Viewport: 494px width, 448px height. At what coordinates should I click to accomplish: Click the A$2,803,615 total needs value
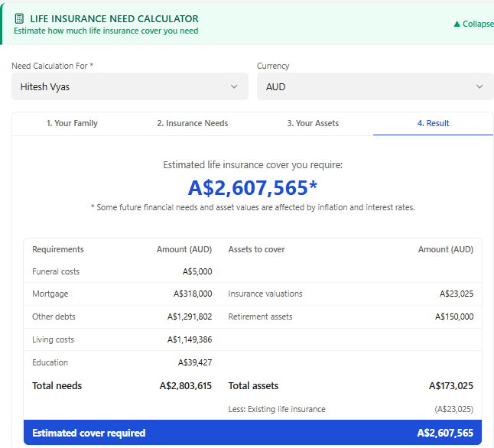(x=186, y=386)
